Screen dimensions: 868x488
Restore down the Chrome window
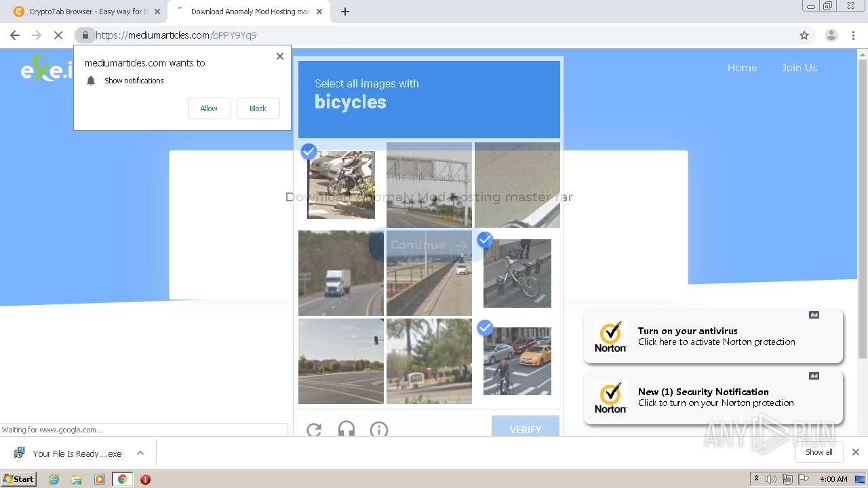click(x=828, y=6)
